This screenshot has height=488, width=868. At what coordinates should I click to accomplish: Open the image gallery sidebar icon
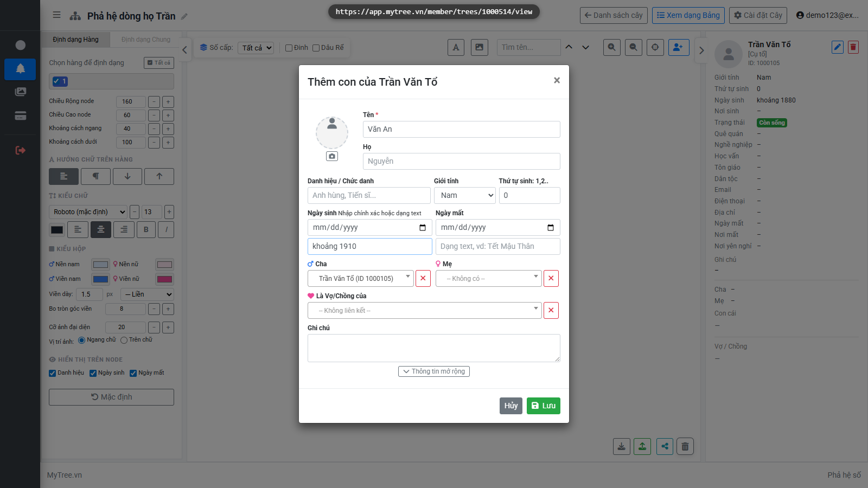20,92
